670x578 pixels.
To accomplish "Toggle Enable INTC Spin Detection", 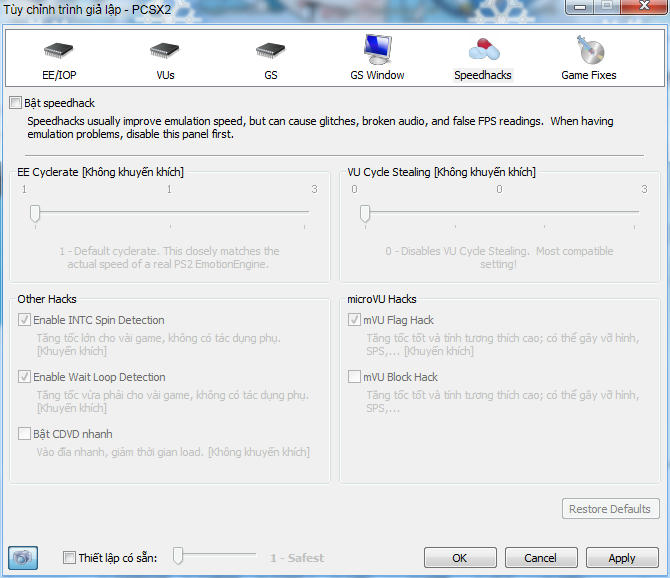I will click(25, 321).
